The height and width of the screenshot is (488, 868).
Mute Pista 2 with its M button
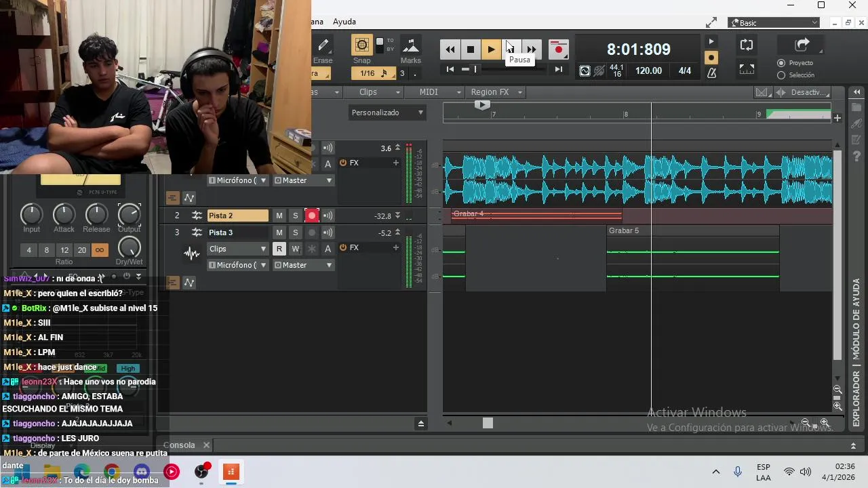coord(279,216)
